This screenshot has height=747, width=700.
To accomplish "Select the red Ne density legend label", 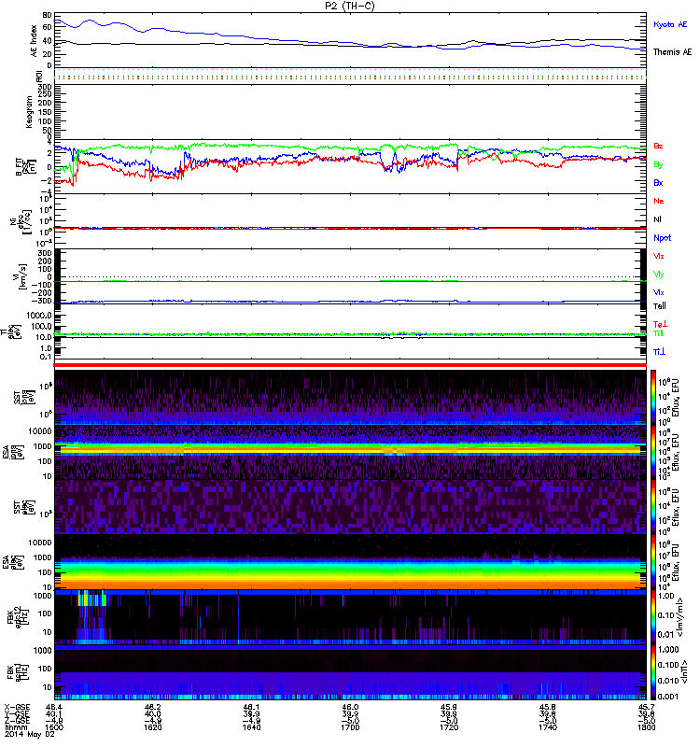I will (x=659, y=201).
